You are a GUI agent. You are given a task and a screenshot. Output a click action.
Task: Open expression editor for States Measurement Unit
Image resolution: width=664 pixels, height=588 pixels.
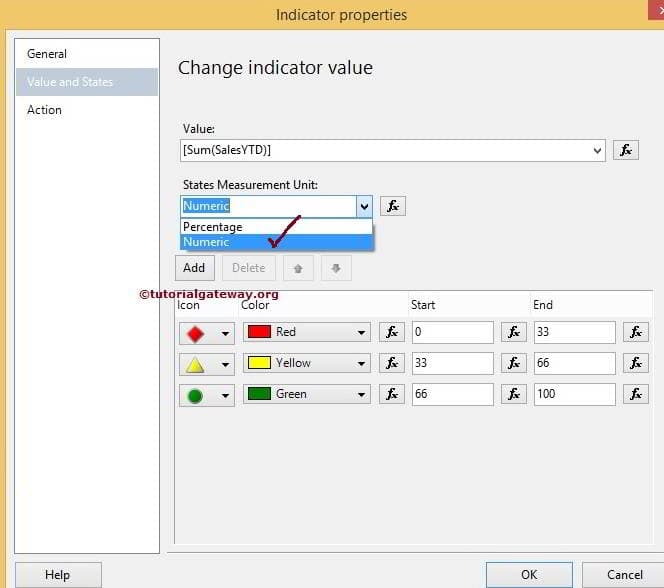click(393, 206)
